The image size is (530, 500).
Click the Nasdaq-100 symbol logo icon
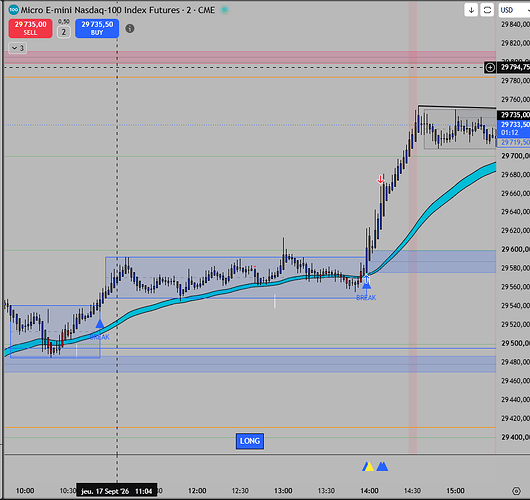tap(14, 10)
